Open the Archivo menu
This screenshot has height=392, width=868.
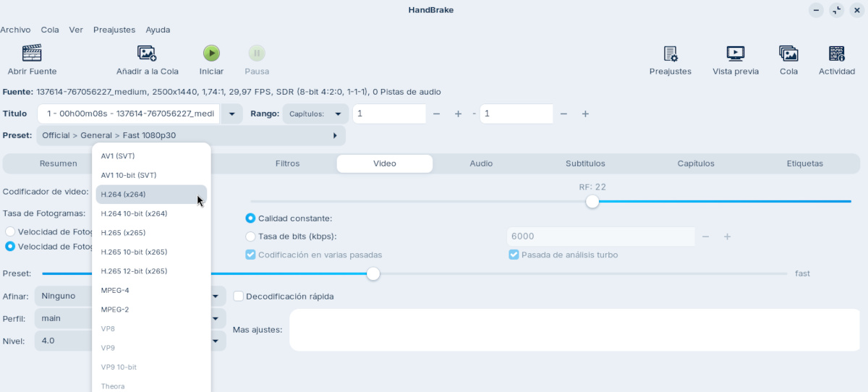pos(15,30)
